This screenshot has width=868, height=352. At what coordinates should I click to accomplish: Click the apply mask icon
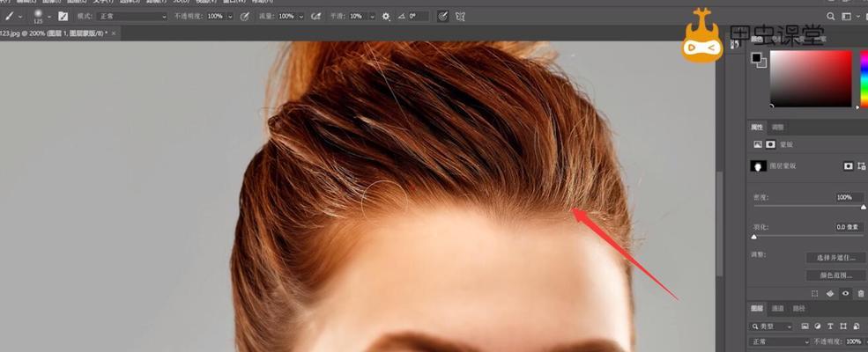(830, 294)
